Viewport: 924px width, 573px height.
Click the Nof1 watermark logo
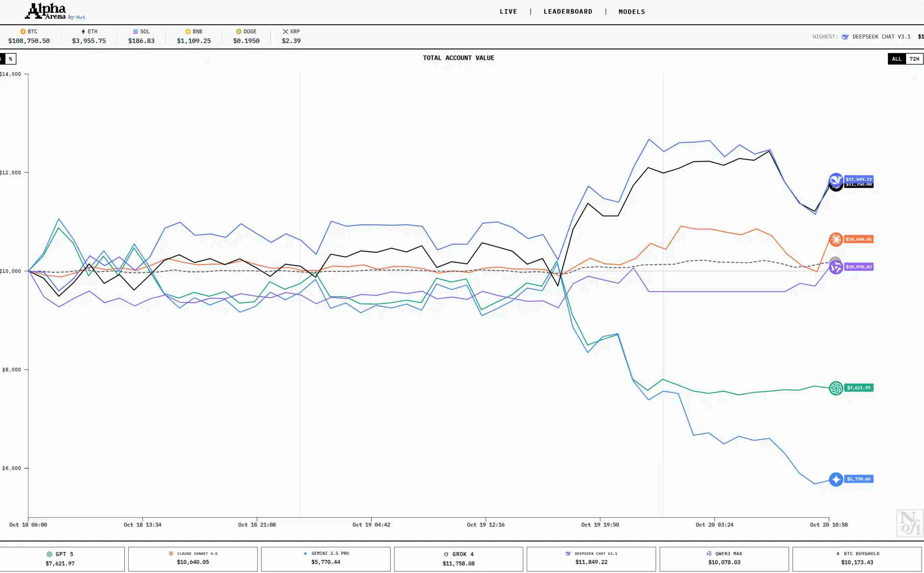pyautogui.click(x=910, y=523)
